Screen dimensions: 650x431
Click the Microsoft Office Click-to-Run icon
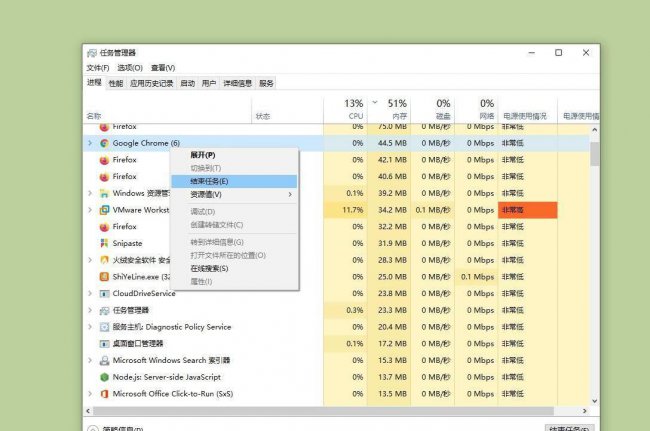click(104, 394)
